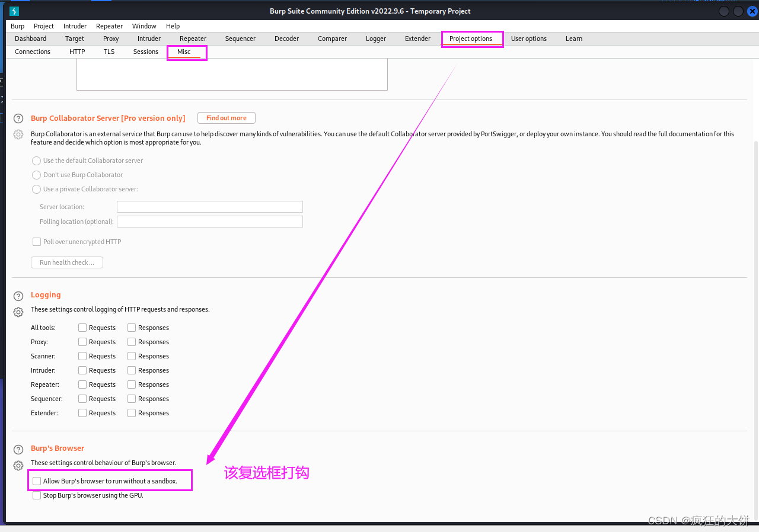Viewport: 759px width, 532px height.
Task: Open the Logger tab
Action: (x=376, y=39)
